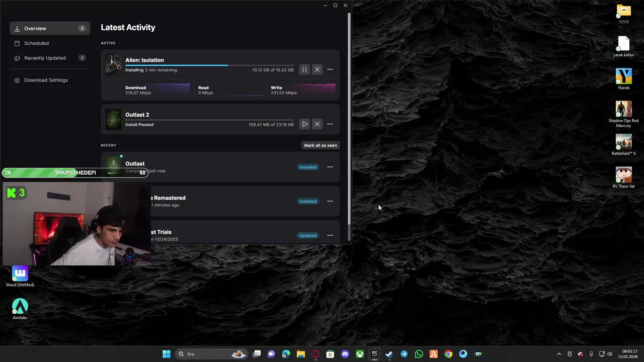Open Download Settings
This screenshot has height=362, width=644.
tap(50, 80)
